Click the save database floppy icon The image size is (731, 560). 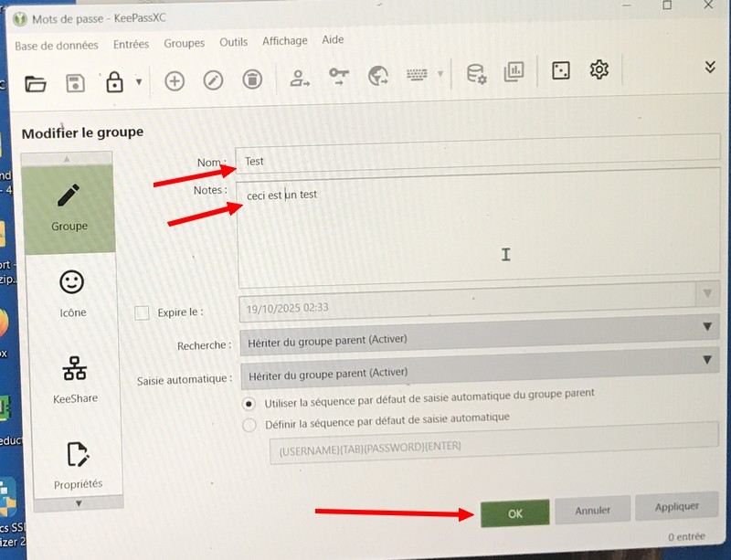(75, 83)
